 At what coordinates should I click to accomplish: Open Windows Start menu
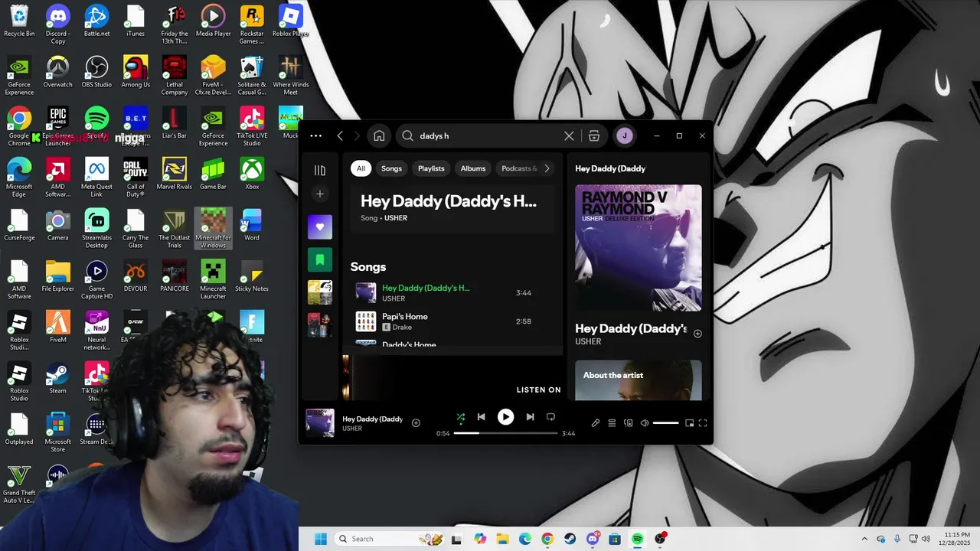pyautogui.click(x=321, y=539)
